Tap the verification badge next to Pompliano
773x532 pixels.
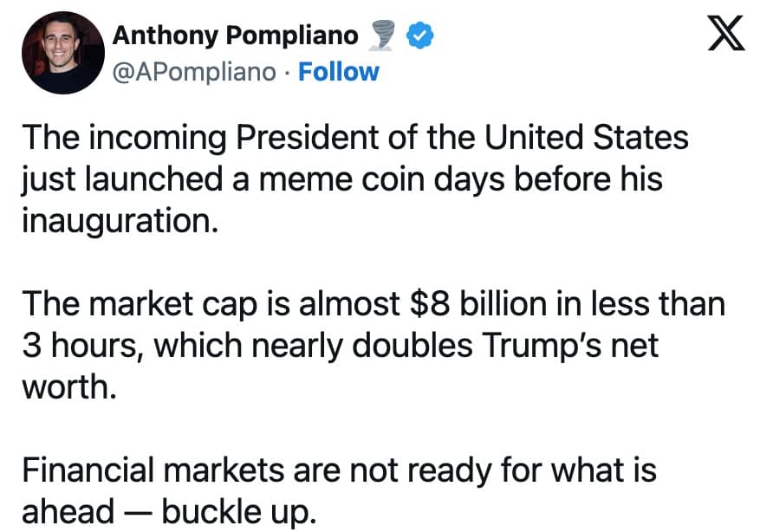(418, 35)
